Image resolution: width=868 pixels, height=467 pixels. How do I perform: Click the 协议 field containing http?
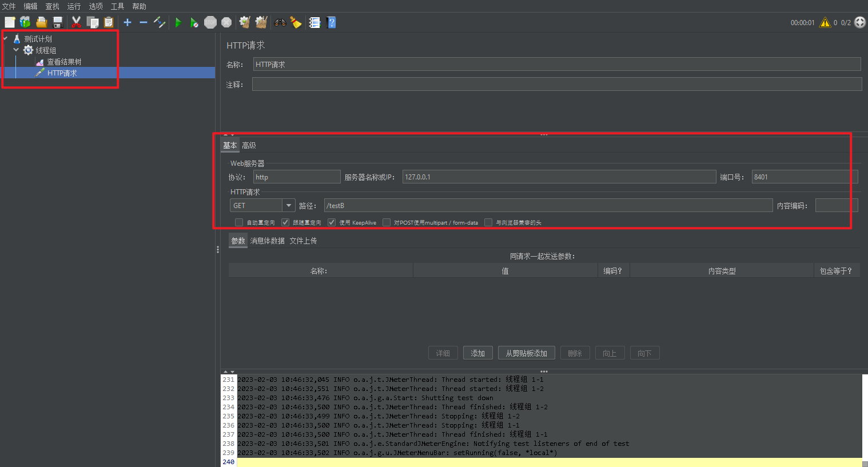(x=297, y=177)
